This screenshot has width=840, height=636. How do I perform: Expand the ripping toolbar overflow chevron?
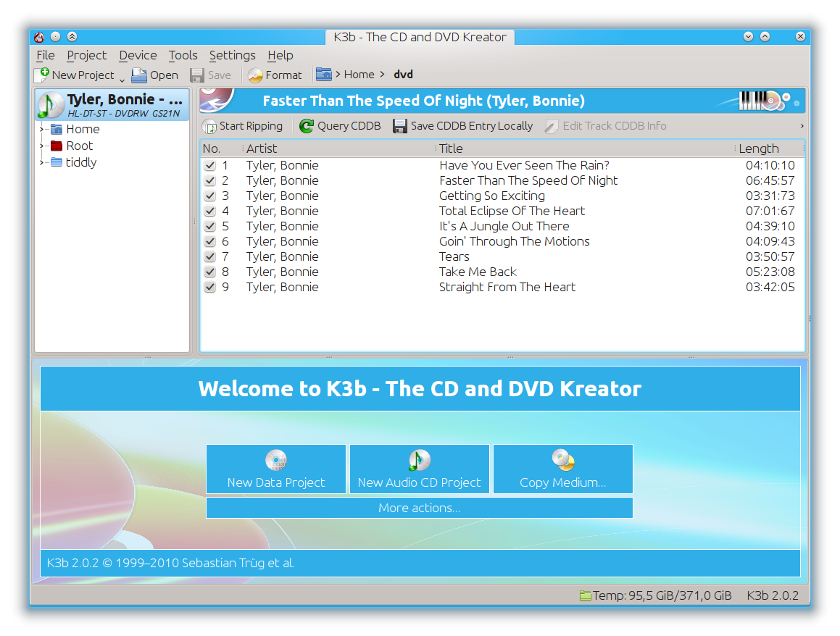(x=802, y=126)
